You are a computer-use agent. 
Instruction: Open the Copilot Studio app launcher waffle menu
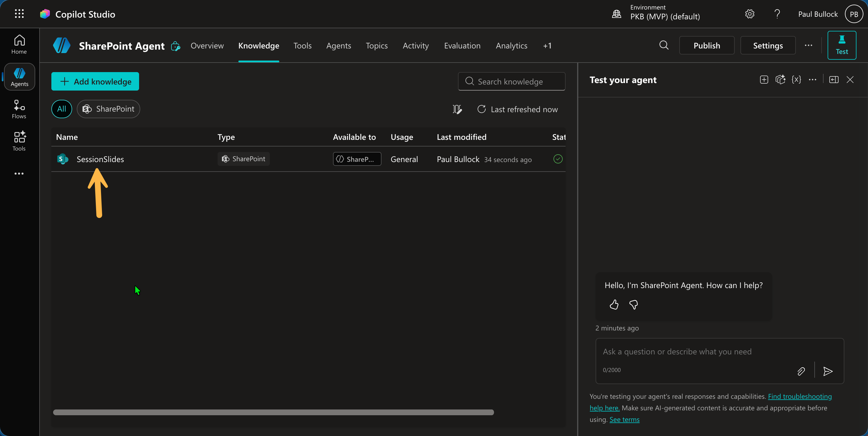(19, 14)
